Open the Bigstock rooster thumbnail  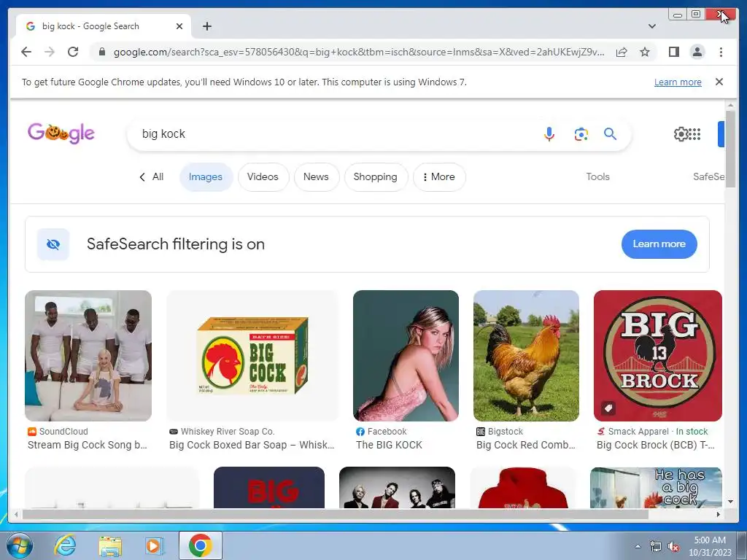526,356
